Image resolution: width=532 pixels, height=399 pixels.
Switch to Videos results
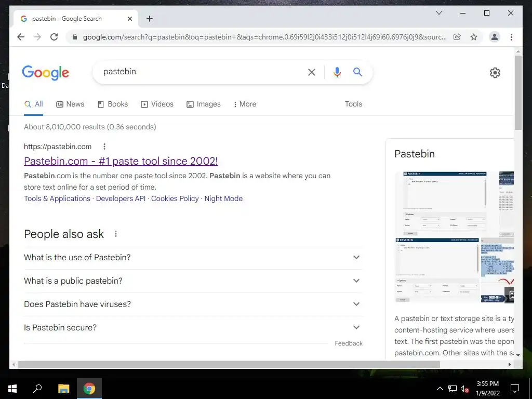(x=157, y=104)
